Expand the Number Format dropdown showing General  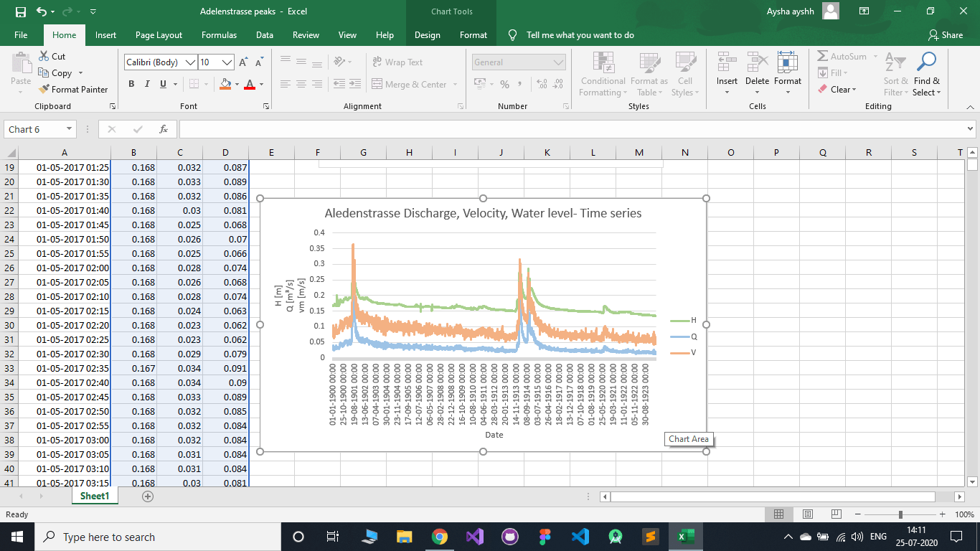[x=558, y=62]
